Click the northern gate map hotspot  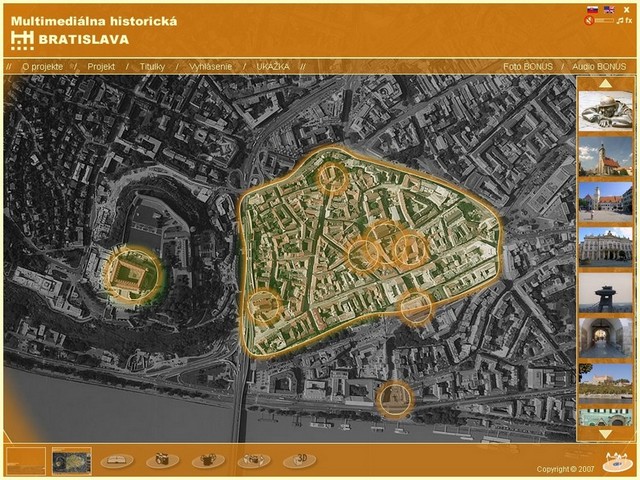click(332, 178)
